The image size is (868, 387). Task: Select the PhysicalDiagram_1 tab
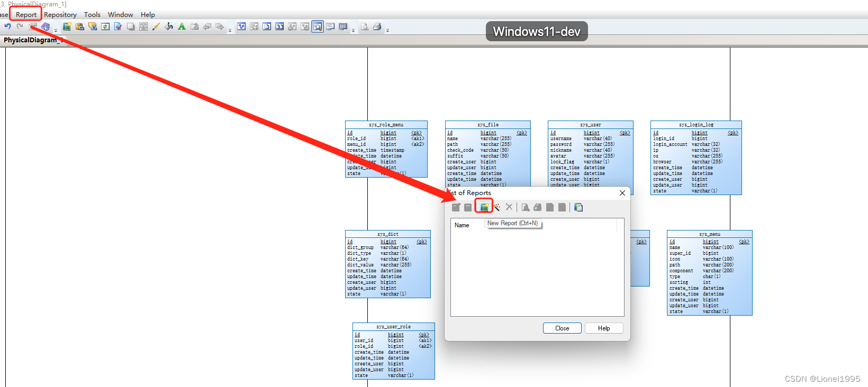(x=33, y=40)
